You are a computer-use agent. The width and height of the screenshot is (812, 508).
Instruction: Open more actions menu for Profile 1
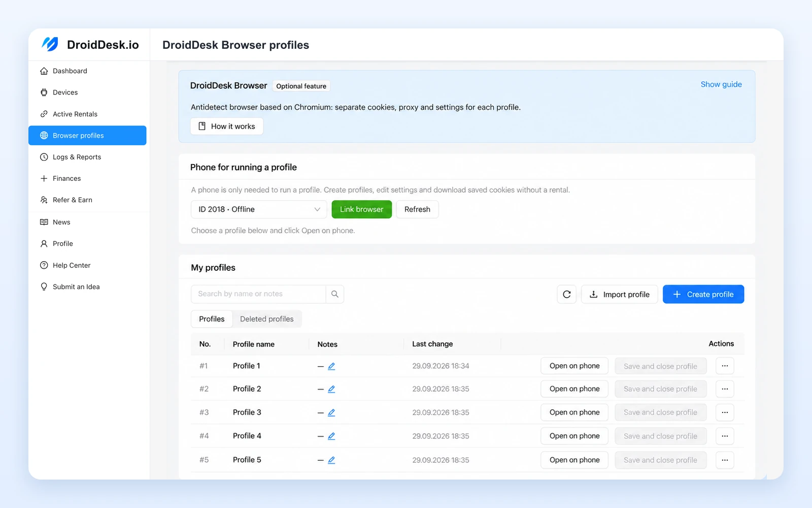(x=725, y=366)
